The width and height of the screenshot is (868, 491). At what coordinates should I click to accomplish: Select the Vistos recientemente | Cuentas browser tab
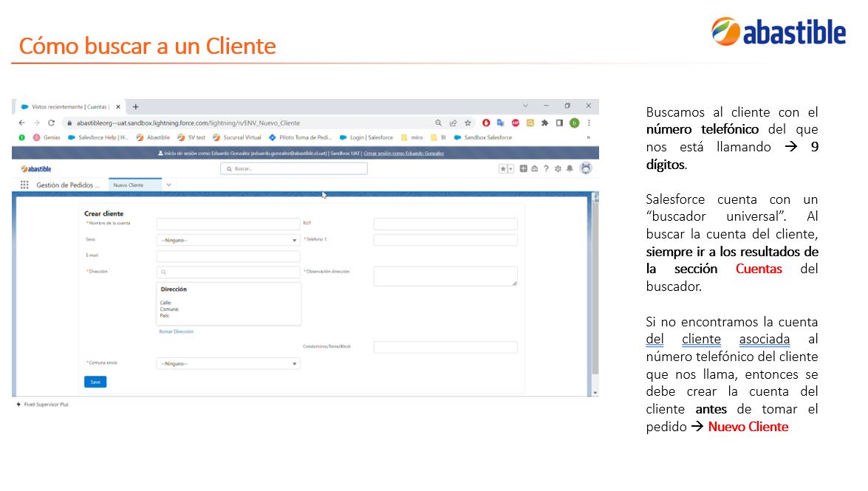69,107
